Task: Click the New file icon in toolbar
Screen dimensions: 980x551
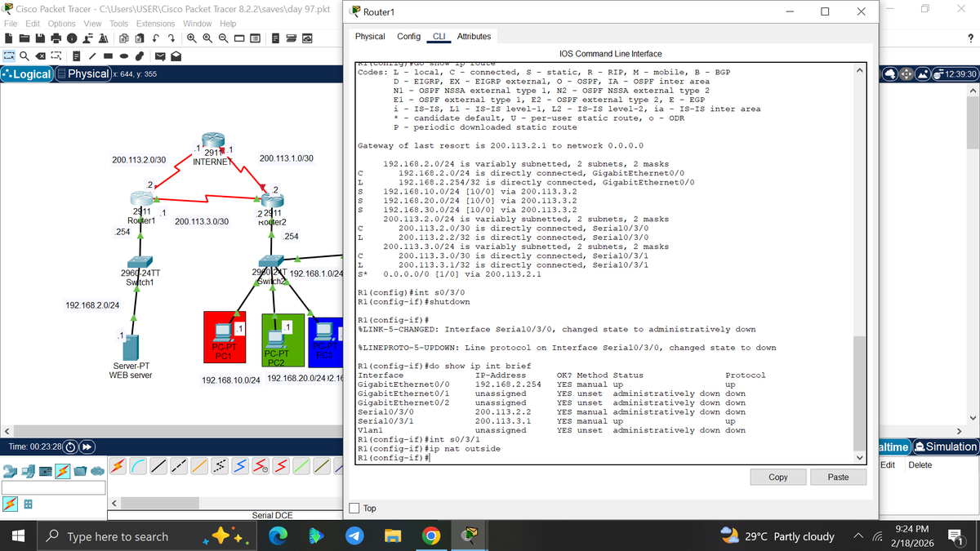Action: 9,38
